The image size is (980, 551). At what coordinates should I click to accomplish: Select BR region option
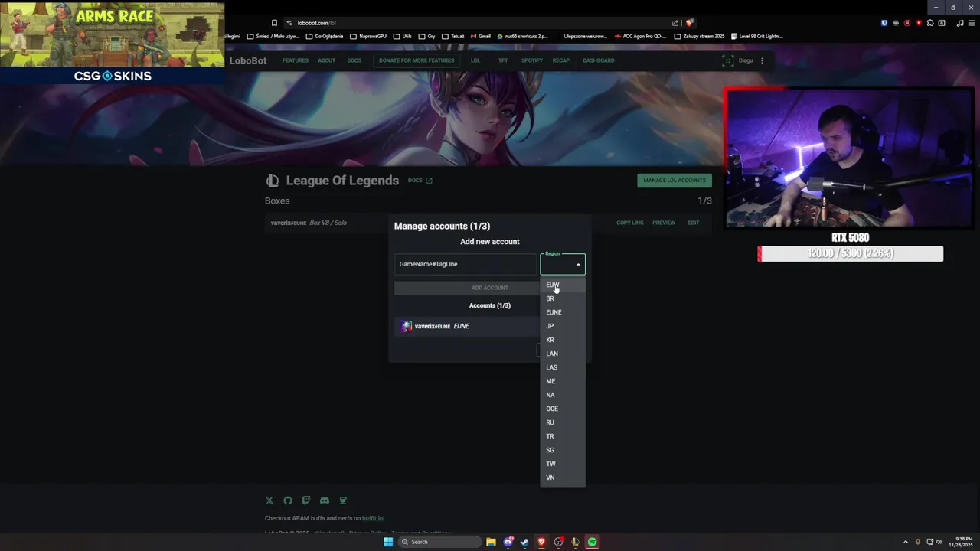[563, 298]
